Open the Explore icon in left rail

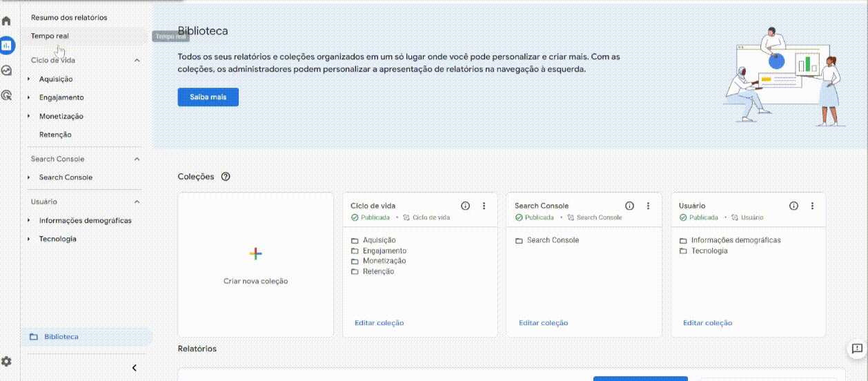click(7, 70)
